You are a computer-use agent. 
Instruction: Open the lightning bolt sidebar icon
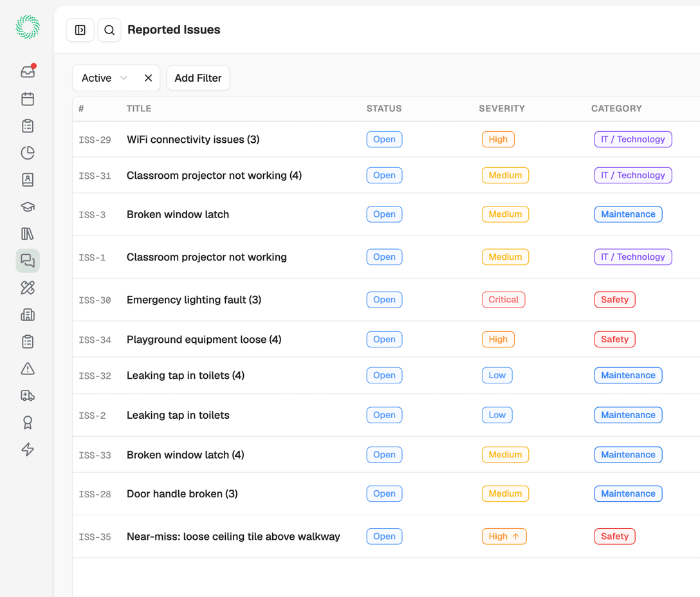click(28, 449)
